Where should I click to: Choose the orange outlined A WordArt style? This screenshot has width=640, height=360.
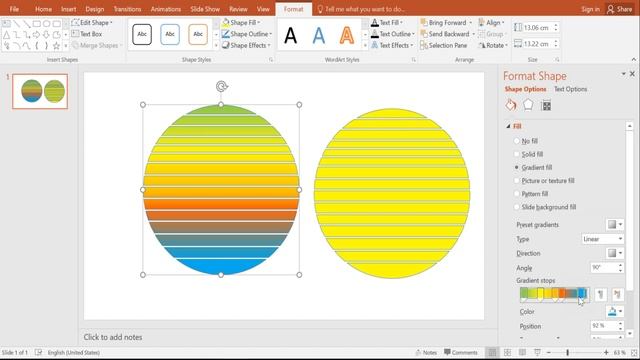click(347, 35)
